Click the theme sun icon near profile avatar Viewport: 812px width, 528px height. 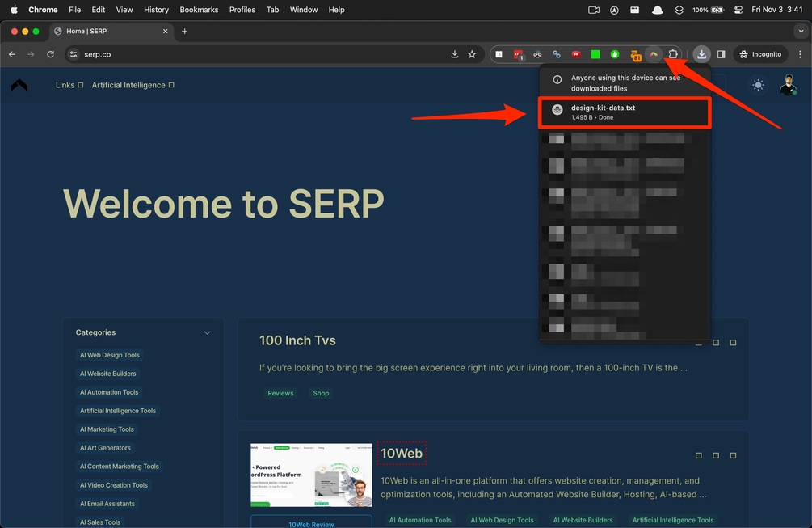click(x=758, y=84)
